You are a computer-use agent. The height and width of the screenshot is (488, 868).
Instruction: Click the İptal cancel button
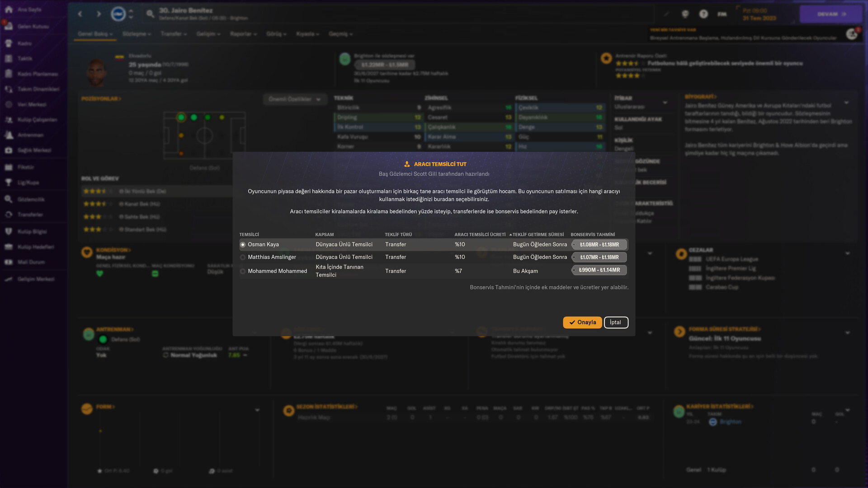tap(615, 322)
